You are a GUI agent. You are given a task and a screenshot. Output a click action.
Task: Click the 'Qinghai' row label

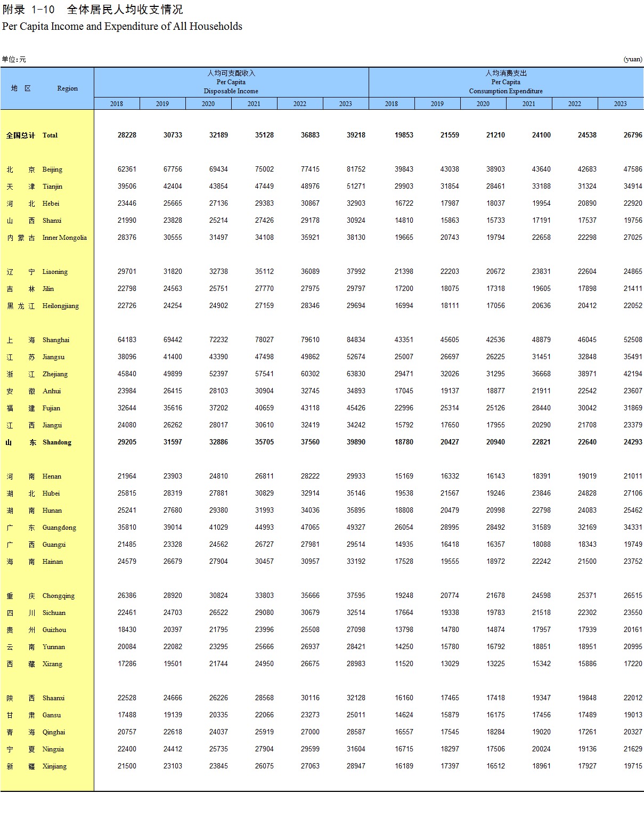click(54, 732)
